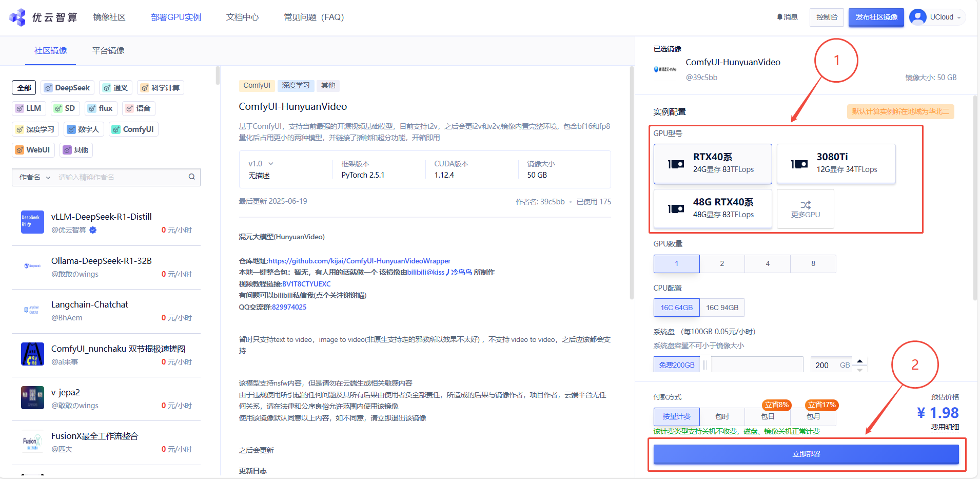
Task: Open Ollama-DeepSeek-R1-32B image thumbnail
Action: coord(32,266)
